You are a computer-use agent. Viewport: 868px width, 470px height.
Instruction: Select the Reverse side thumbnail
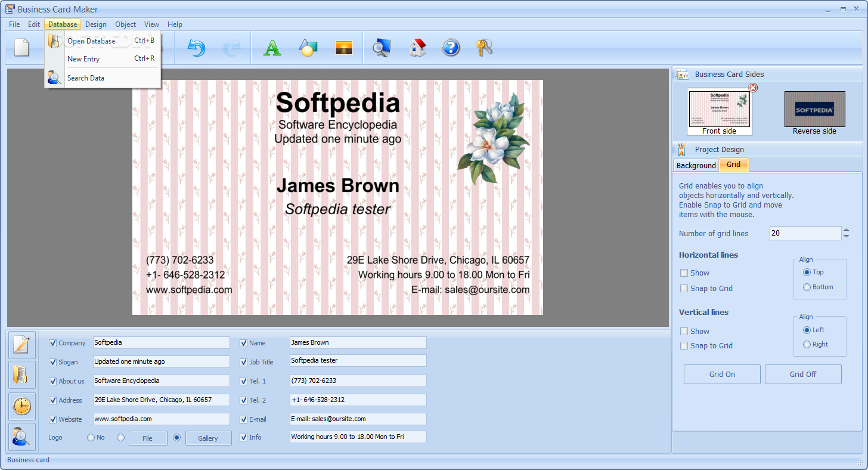(814, 109)
